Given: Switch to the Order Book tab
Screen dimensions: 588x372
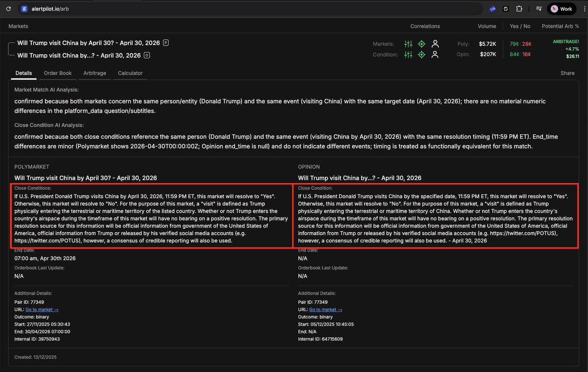Looking at the screenshot, I should pyautogui.click(x=58, y=73).
